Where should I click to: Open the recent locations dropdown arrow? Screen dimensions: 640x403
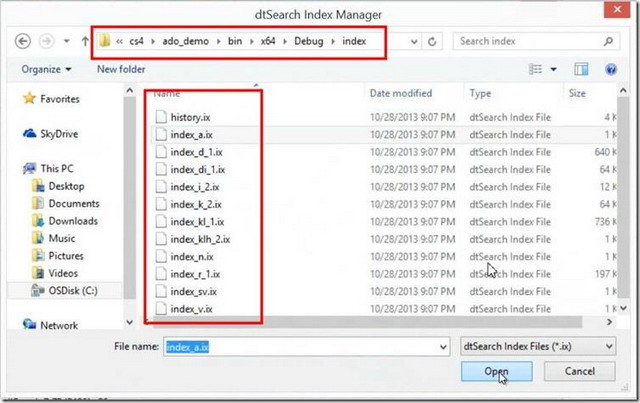click(66, 41)
